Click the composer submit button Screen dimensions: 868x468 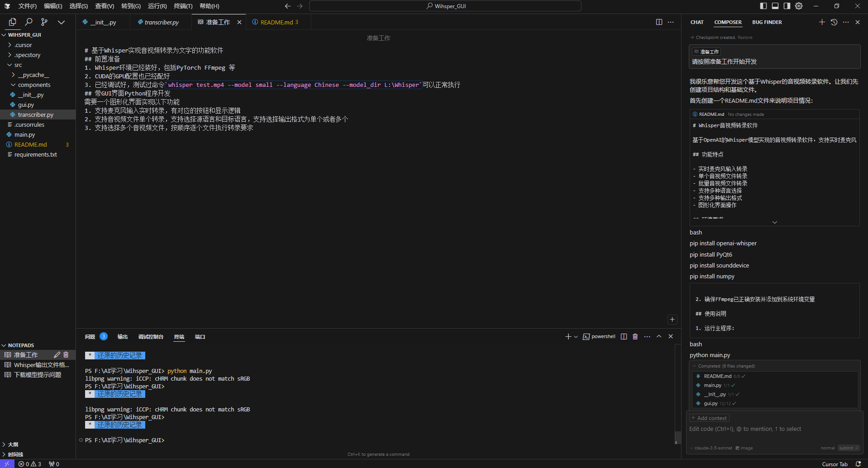click(x=849, y=448)
